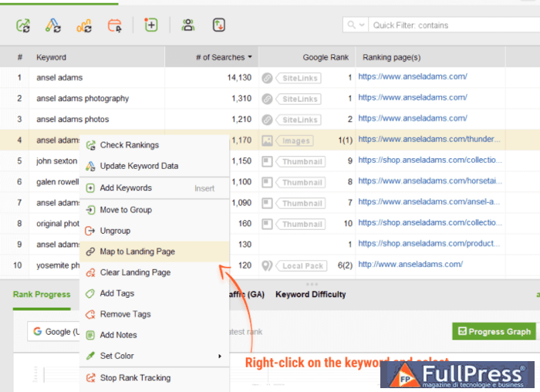Expand the Set Color submenu arrow
This screenshot has height=392, width=540.
point(219,356)
